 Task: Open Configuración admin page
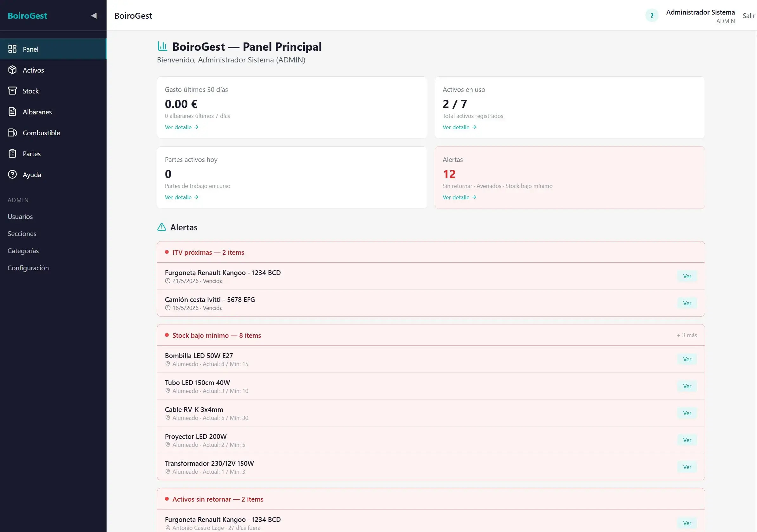pyautogui.click(x=28, y=268)
